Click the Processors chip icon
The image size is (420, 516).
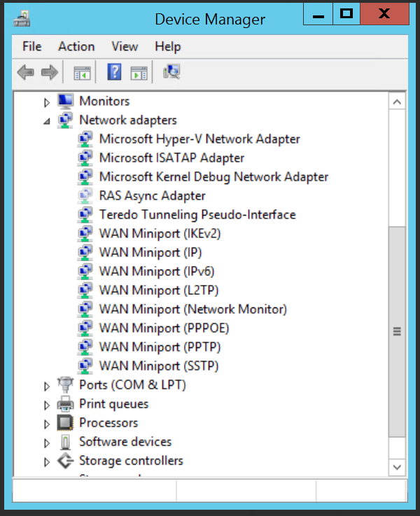tap(65, 423)
